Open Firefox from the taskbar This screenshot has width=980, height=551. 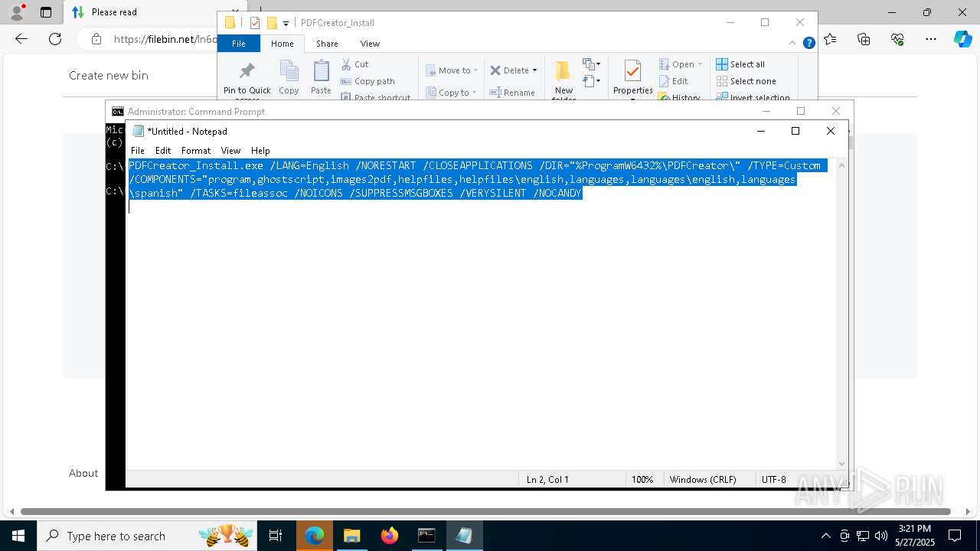pyautogui.click(x=390, y=536)
